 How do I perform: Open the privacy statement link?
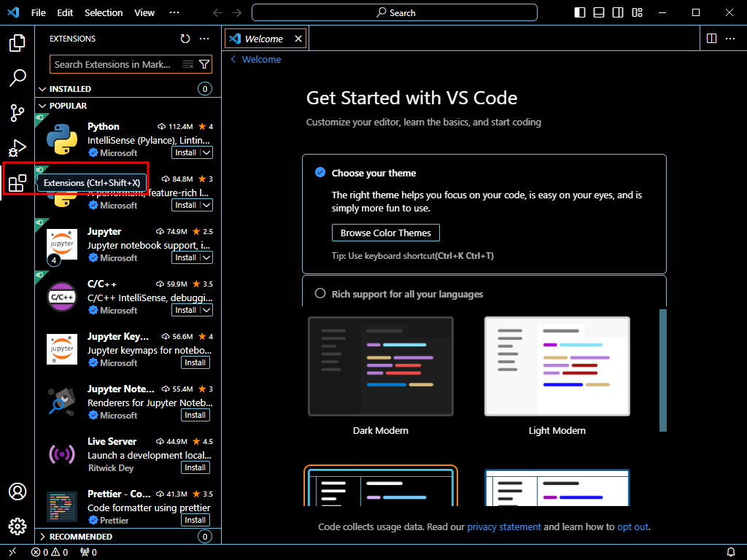[x=503, y=526]
